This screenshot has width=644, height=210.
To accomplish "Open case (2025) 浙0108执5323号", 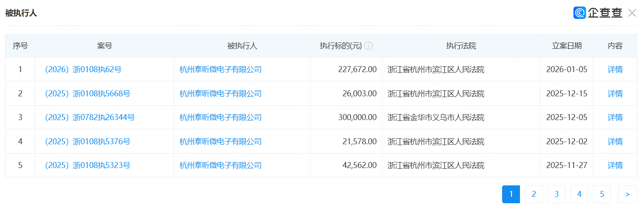I will click(88, 165).
